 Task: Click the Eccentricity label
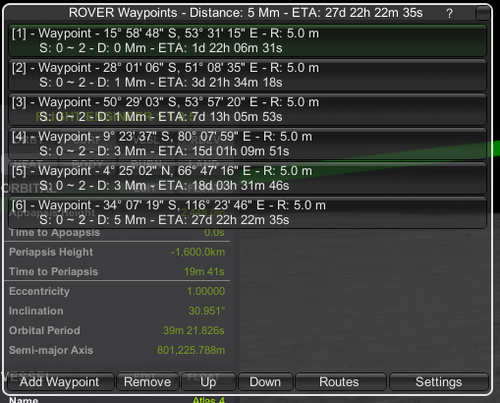[39, 291]
